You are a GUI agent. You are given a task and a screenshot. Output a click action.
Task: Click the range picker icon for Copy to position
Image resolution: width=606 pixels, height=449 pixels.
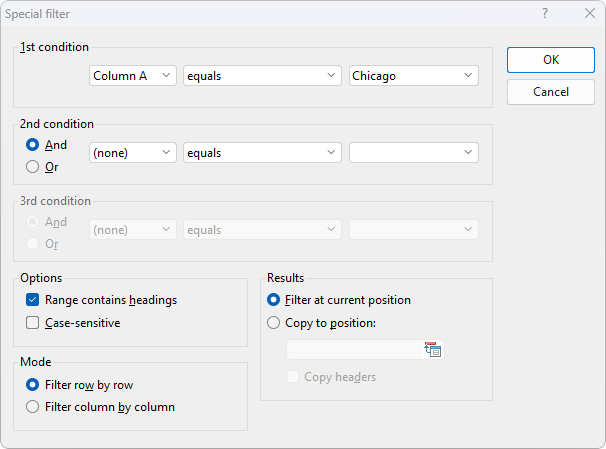(x=432, y=350)
